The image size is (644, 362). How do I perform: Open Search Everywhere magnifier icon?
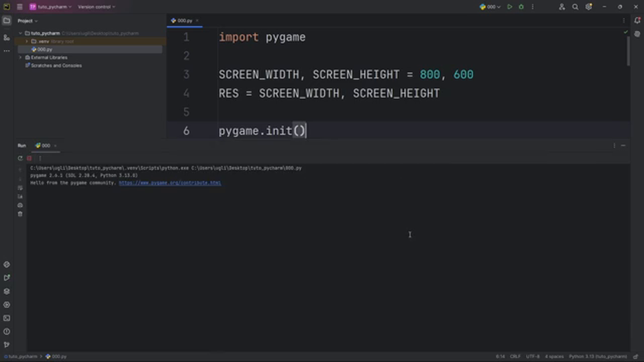(x=575, y=7)
